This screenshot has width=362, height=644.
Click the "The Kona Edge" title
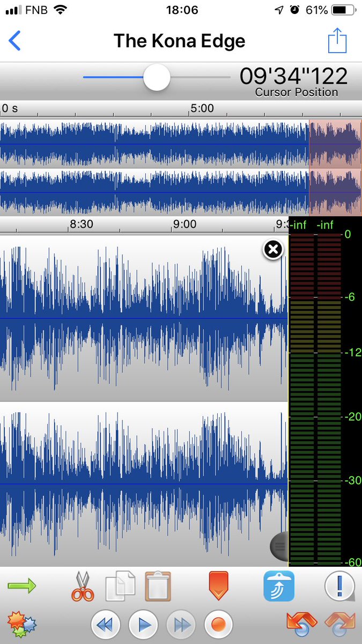180,41
